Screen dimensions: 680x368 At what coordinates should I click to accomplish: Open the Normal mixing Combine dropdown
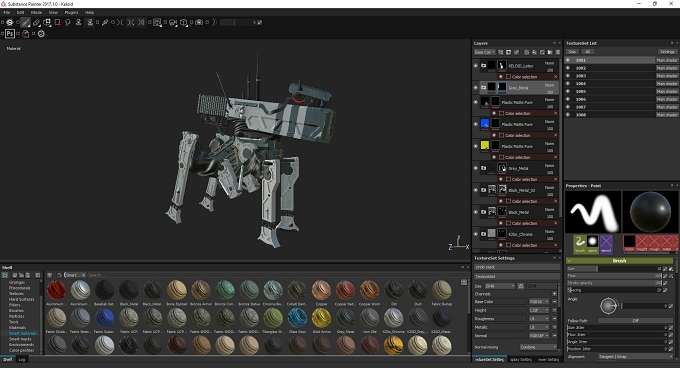click(x=538, y=347)
